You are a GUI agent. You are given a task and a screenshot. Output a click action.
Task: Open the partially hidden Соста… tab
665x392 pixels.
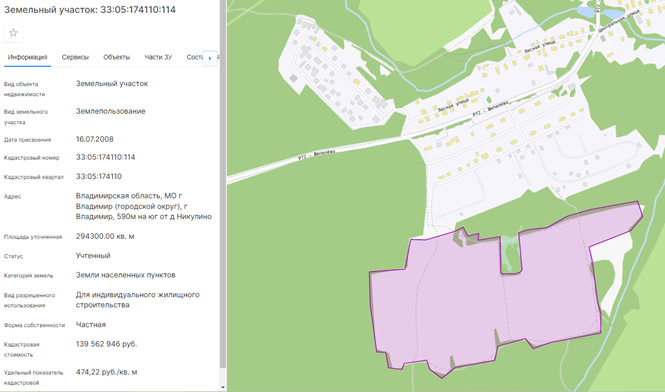195,57
